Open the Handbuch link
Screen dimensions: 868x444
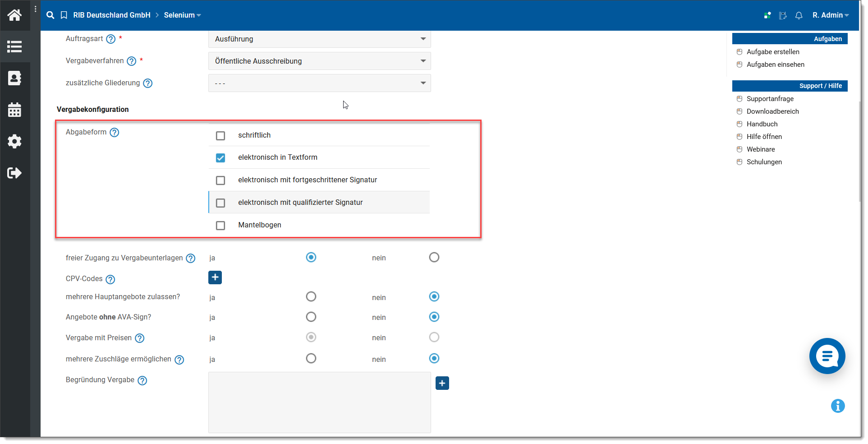pos(762,124)
